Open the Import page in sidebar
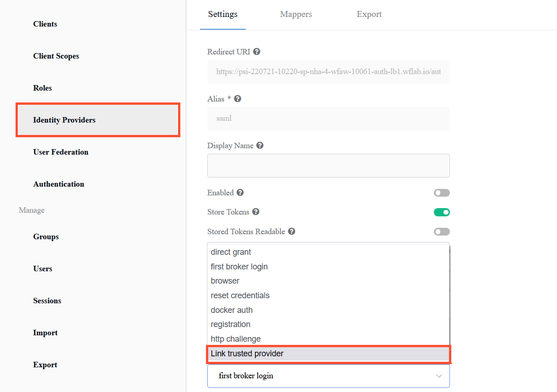This screenshot has height=392, width=557. coord(45,333)
